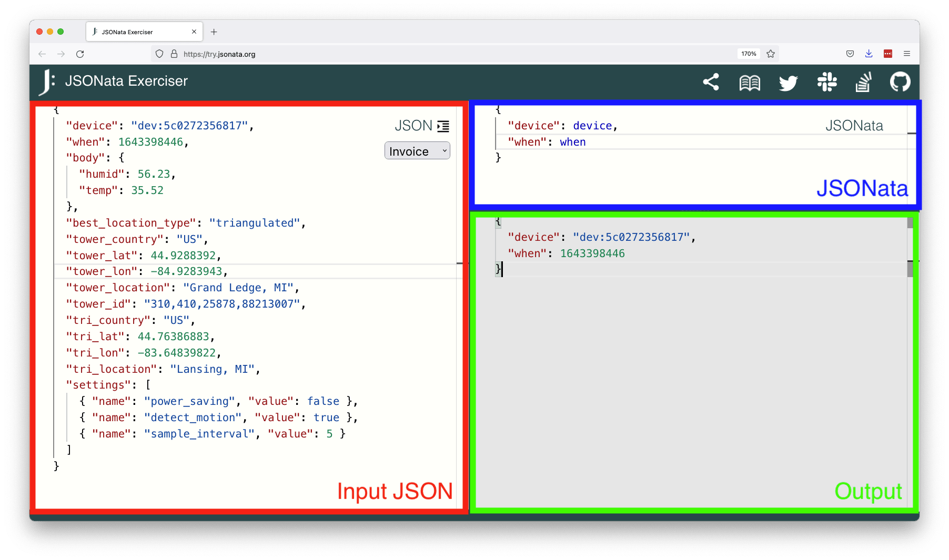Click the "power_saving" setting line

[218, 401]
